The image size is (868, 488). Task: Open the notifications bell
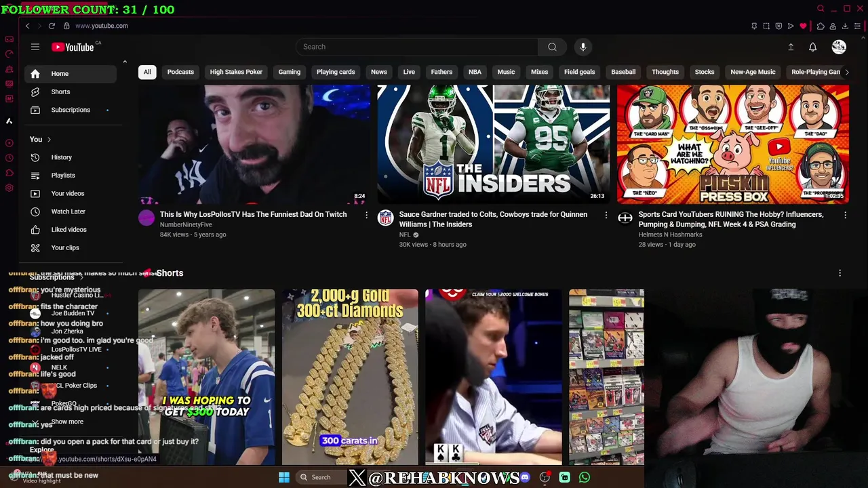tap(812, 47)
